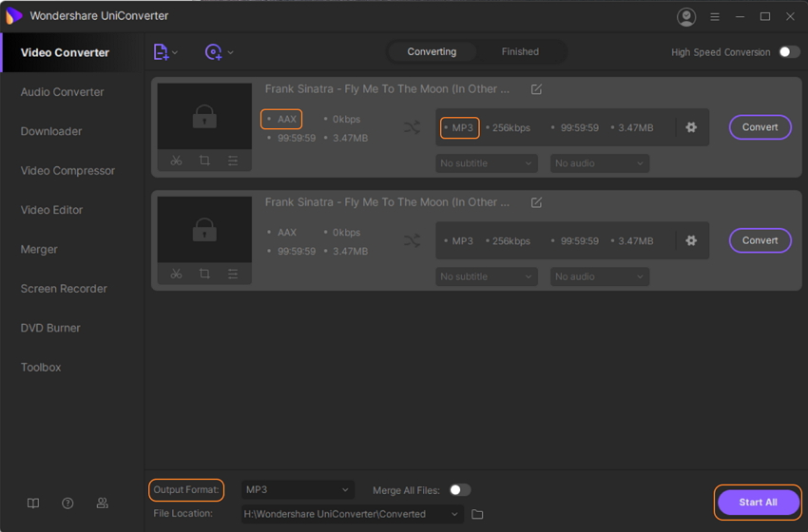The image size is (808, 532).
Task: Click the effects icon on second file
Action: tap(233, 274)
